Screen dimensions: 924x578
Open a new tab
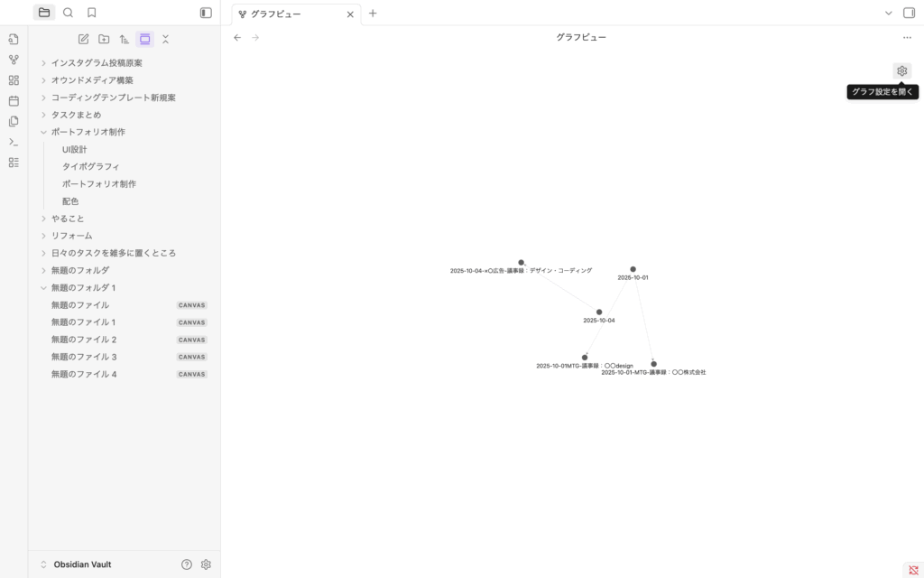coord(373,14)
